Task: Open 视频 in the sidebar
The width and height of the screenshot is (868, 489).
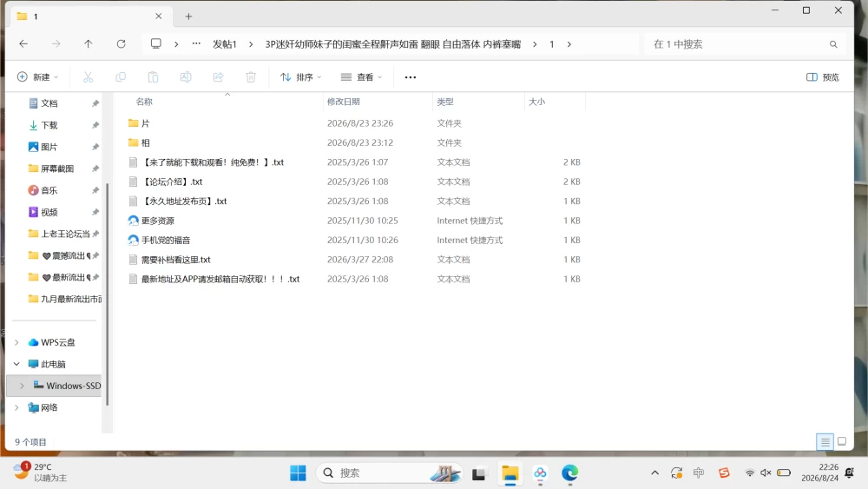Action: [x=49, y=212]
